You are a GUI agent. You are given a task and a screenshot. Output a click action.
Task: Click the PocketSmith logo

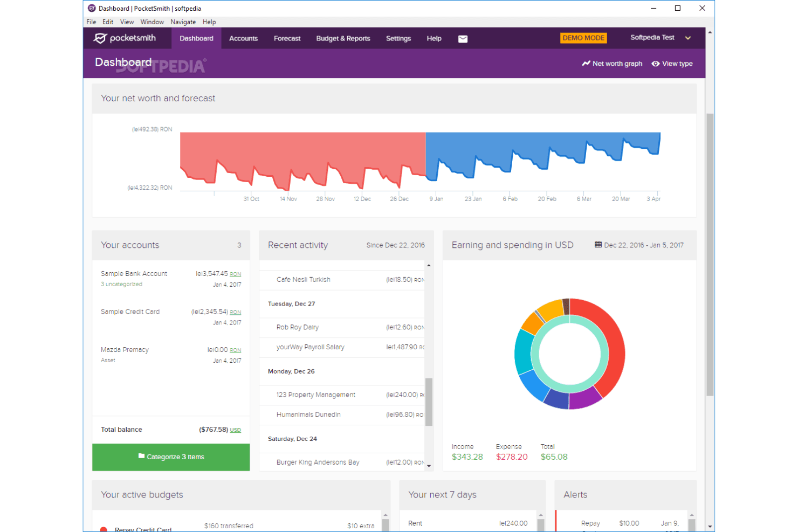click(x=125, y=38)
